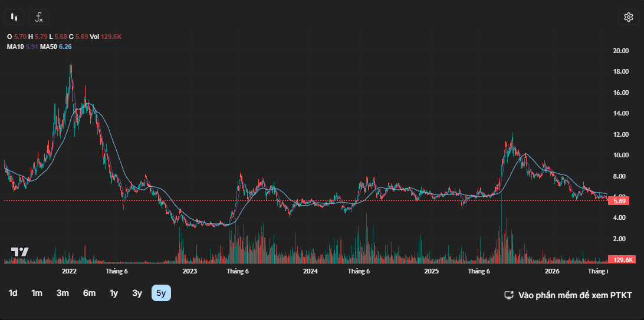Click the TradingView logo on chart

(19, 252)
